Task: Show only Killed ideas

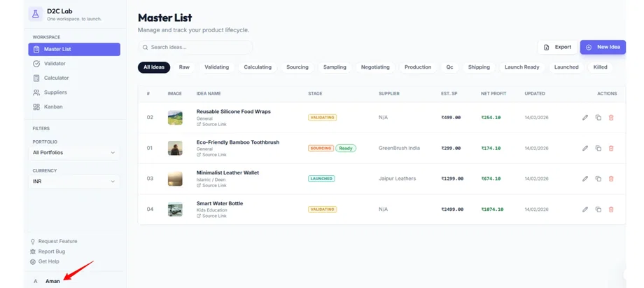Action: coord(600,67)
